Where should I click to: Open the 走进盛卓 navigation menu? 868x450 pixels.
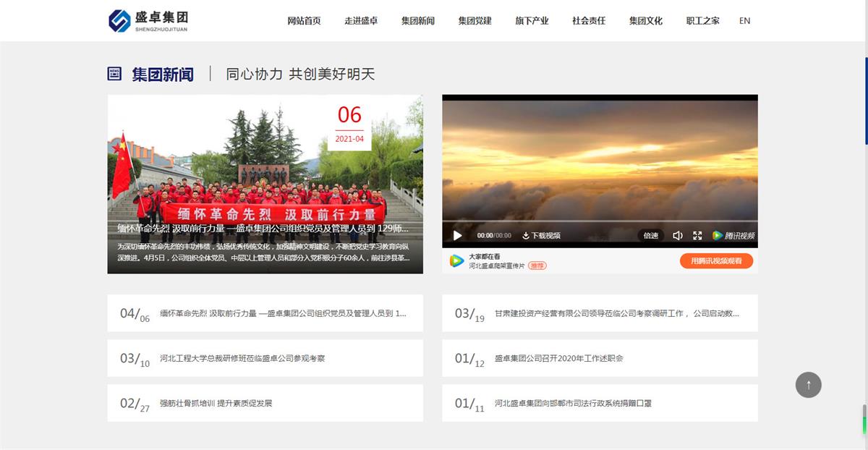361,20
